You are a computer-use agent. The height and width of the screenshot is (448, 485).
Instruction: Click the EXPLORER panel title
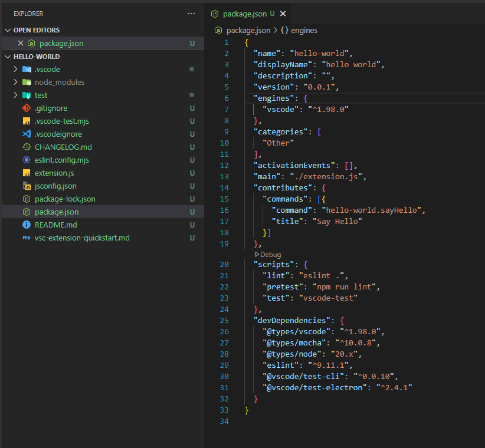(28, 14)
